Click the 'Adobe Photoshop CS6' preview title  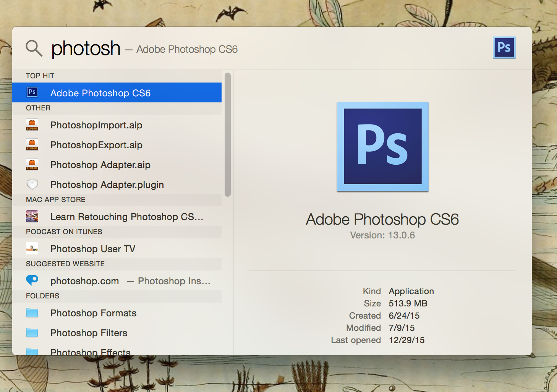(382, 219)
